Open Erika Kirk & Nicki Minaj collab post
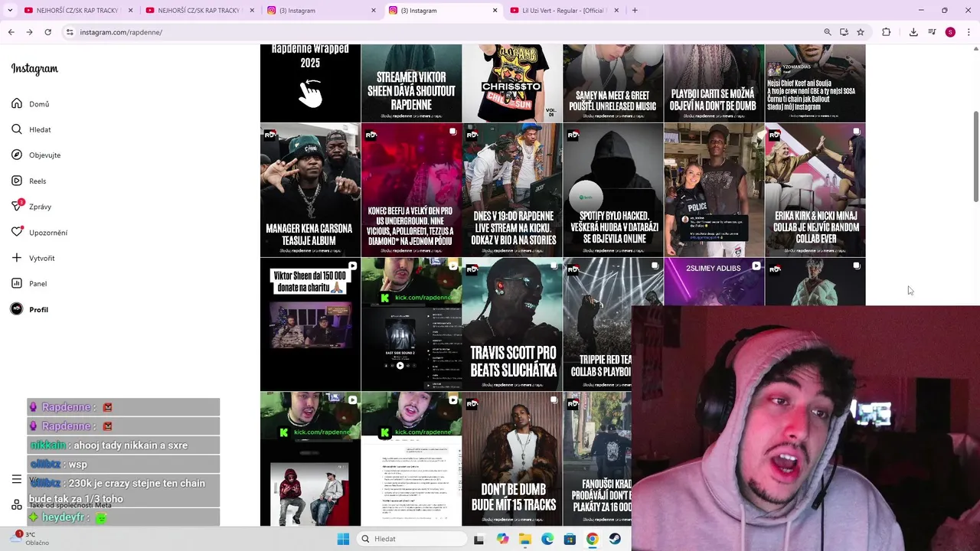The image size is (980, 551). click(x=815, y=191)
